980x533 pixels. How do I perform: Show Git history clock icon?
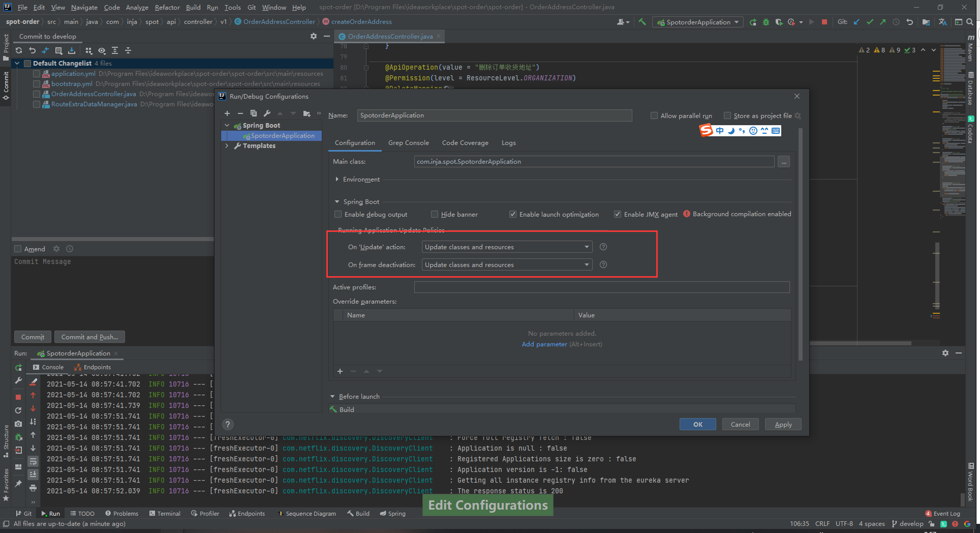(x=896, y=22)
